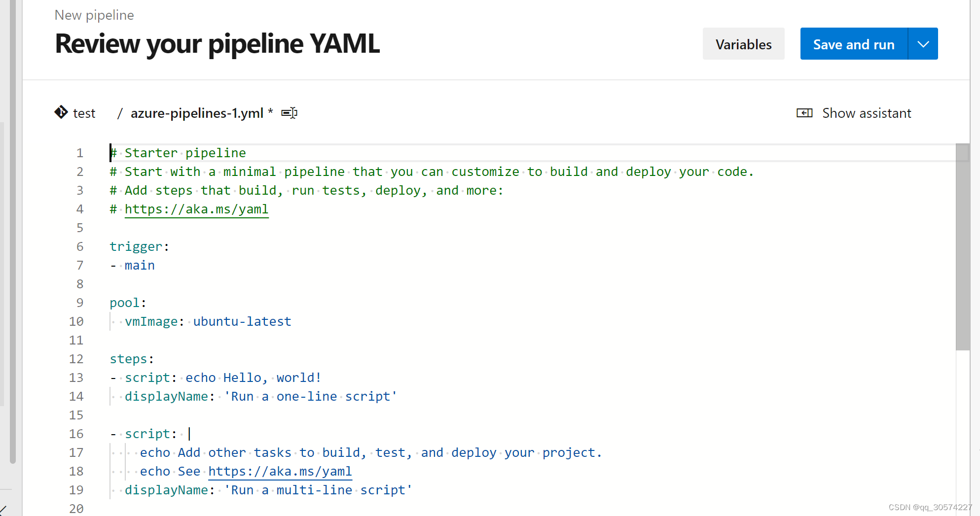Click line number 16 in the gutter
Viewport: 980px width, 516px height.
76,434
